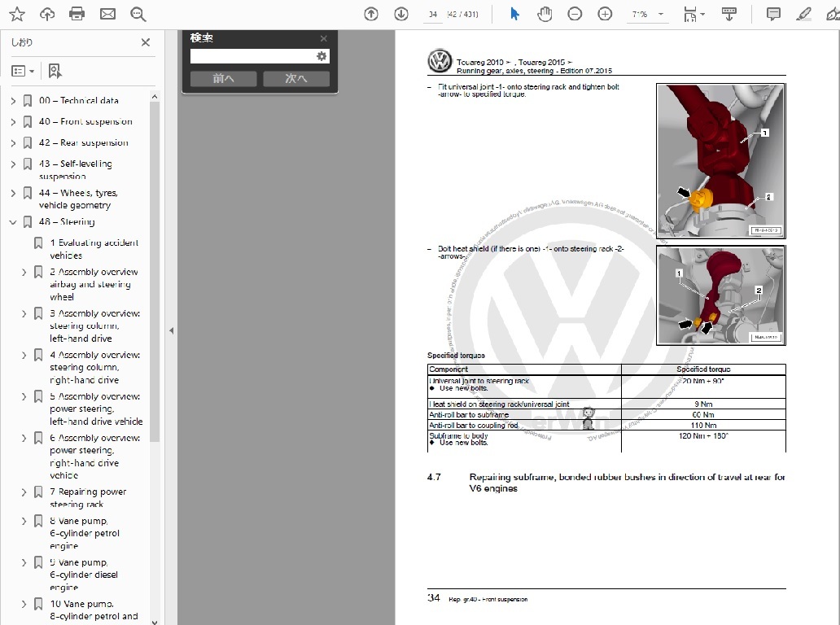This screenshot has width=840, height=625.
Task: Expand 43 – Self-leveling suspension bookmark
Action: tap(13, 164)
